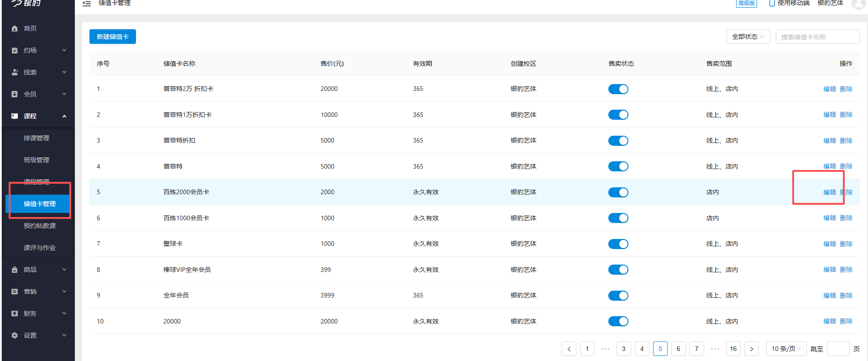The image size is (868, 361).
Task: Toggle sale status for 普菲特2万 折扣卡
Action: coord(618,89)
